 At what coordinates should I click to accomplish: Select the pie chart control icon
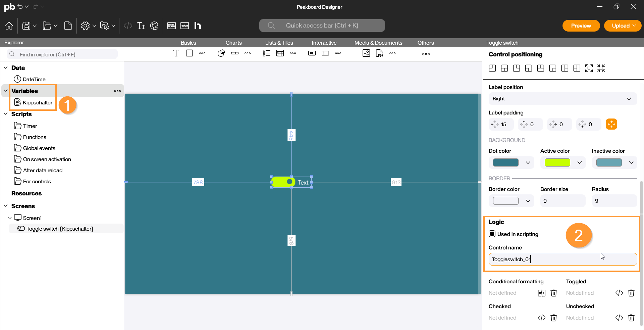(x=221, y=53)
